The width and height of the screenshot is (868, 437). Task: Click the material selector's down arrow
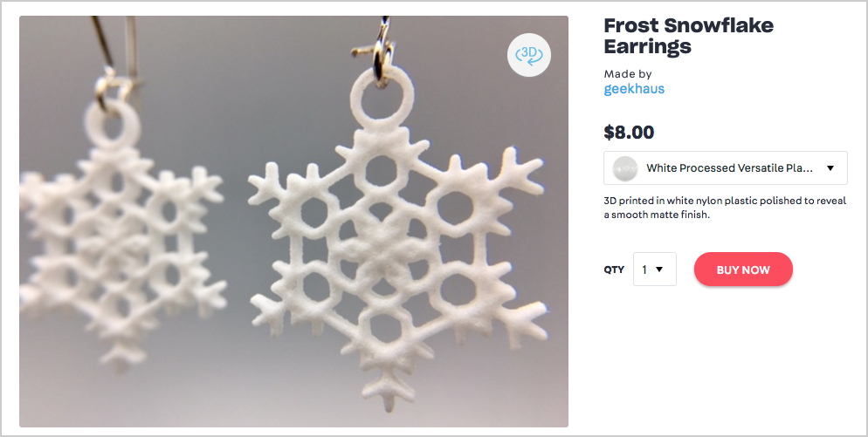tap(830, 168)
